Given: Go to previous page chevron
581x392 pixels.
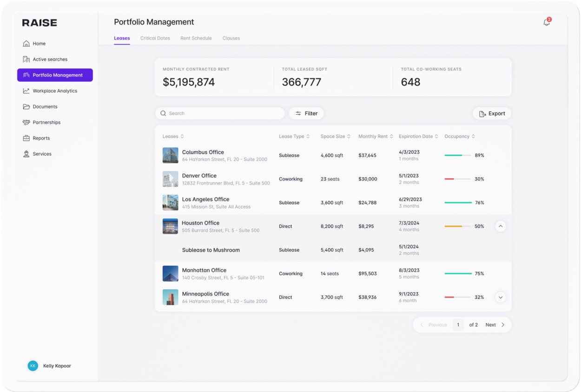Looking at the screenshot, I should point(422,325).
